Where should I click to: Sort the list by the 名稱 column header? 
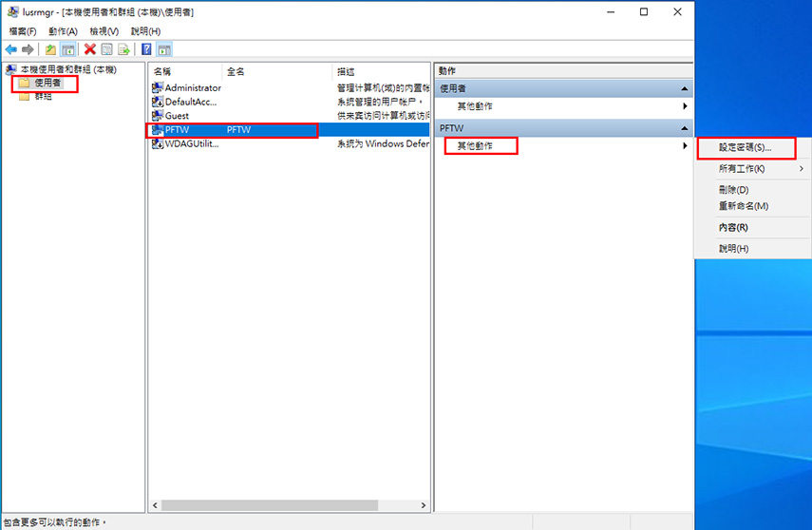pos(185,71)
